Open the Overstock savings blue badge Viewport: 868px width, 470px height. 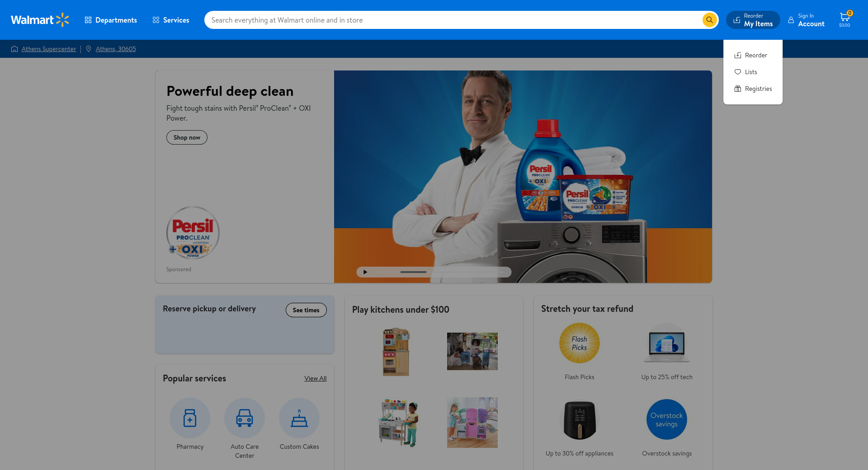pyautogui.click(x=667, y=419)
